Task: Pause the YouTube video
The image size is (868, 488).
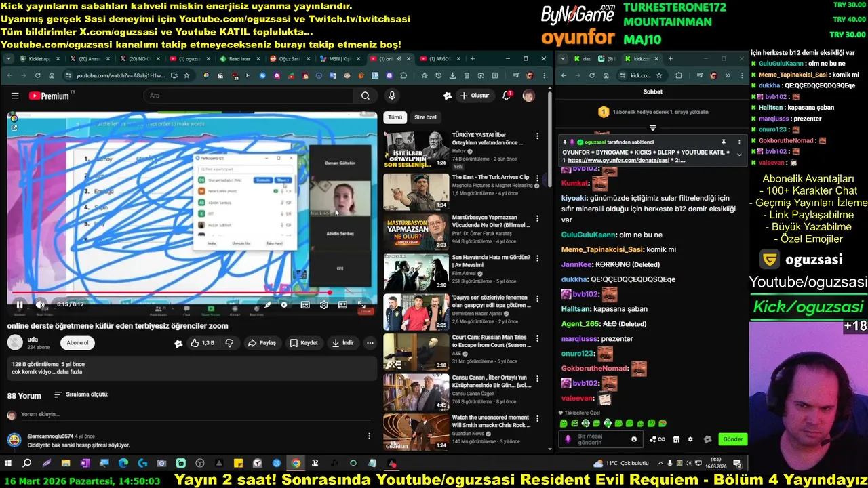Action: [20, 305]
